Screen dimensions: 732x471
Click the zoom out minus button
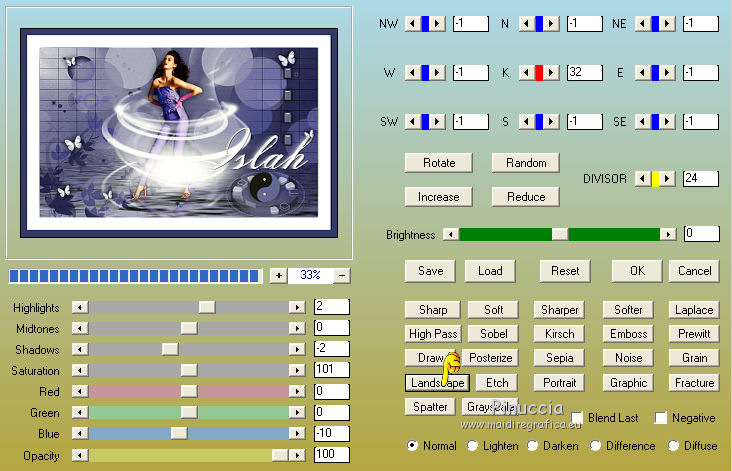click(x=342, y=275)
